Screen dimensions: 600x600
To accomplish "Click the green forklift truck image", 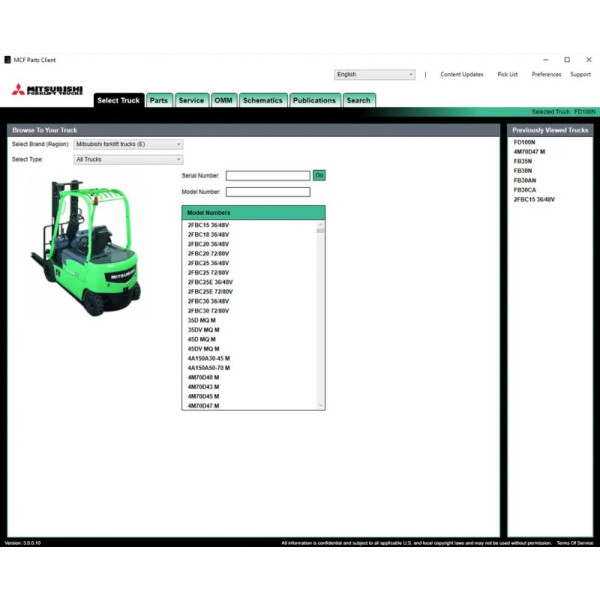I will 86,247.
